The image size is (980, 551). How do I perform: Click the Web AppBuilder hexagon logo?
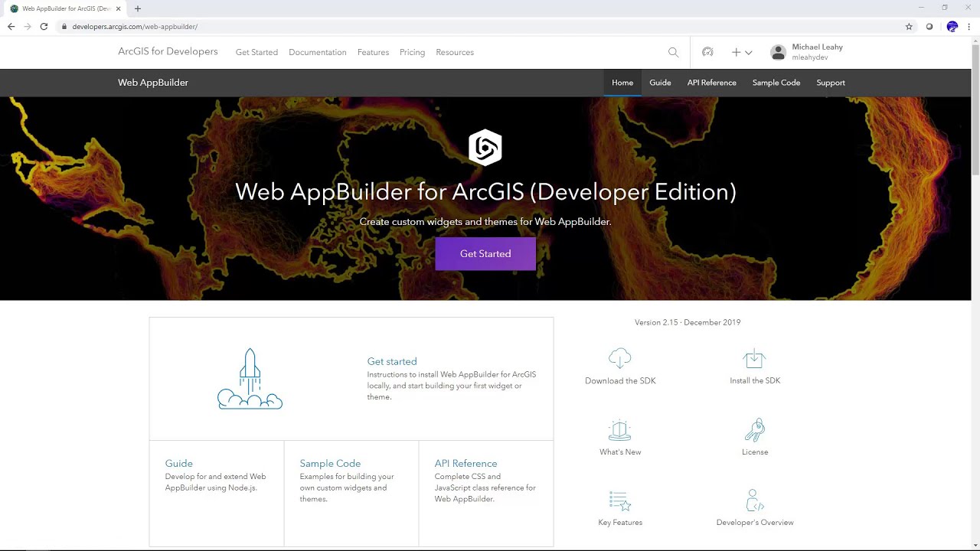[x=485, y=147]
